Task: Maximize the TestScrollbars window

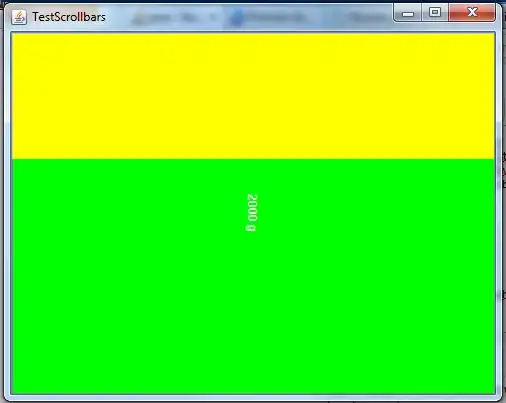Action: pos(435,13)
